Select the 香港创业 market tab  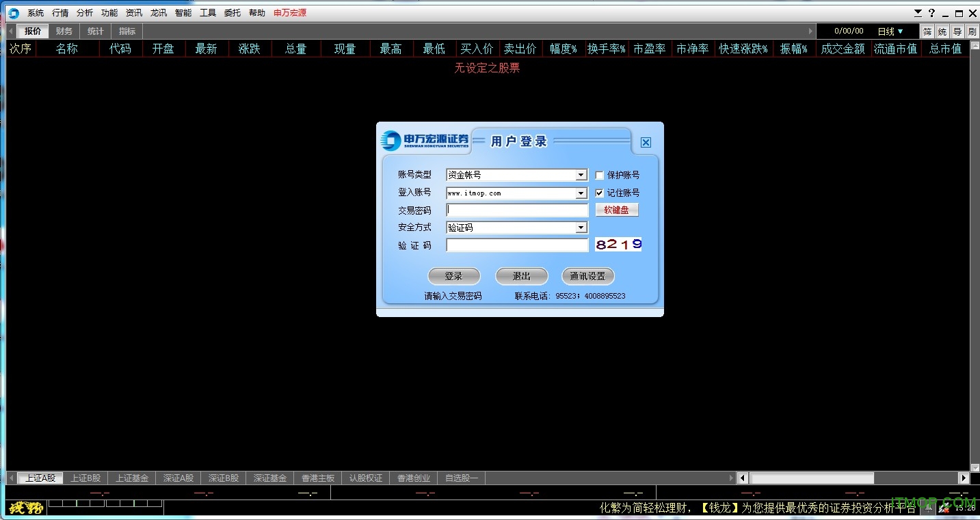click(x=414, y=478)
